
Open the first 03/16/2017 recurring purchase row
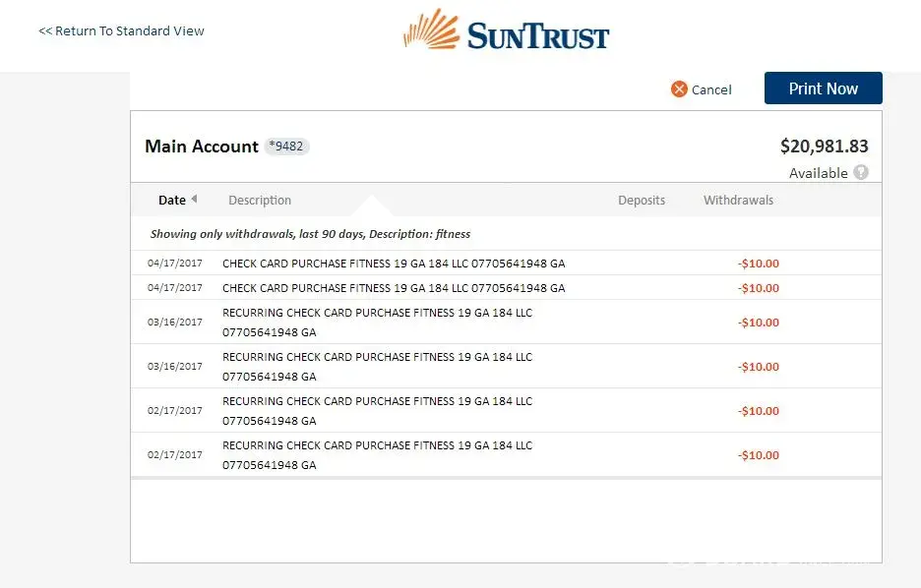[377, 322]
